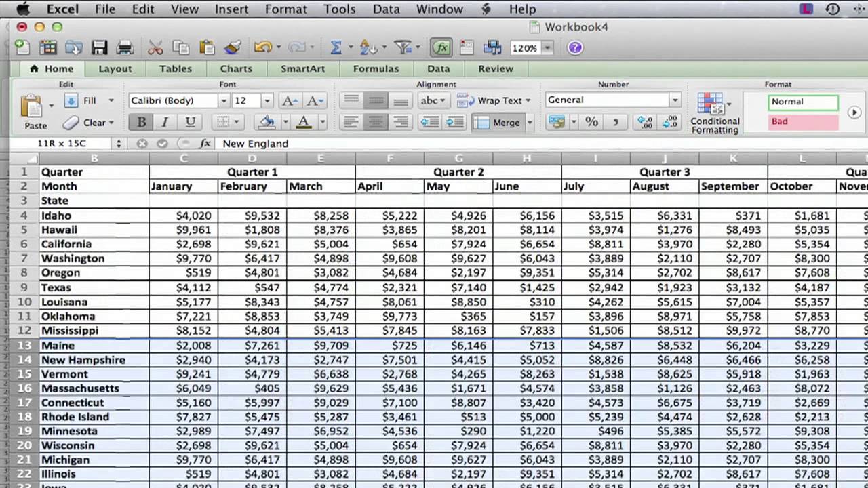
Task: Center cell text horizontally
Action: 376,122
